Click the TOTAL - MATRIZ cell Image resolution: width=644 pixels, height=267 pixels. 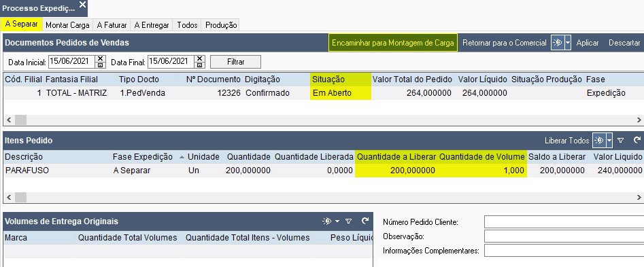tap(76, 93)
